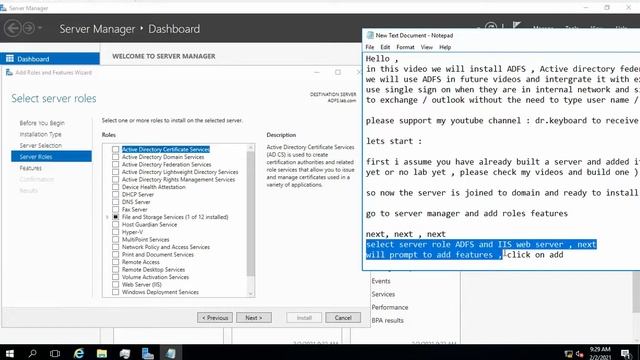
Task: Go to Installation Type step
Action: (x=40, y=134)
